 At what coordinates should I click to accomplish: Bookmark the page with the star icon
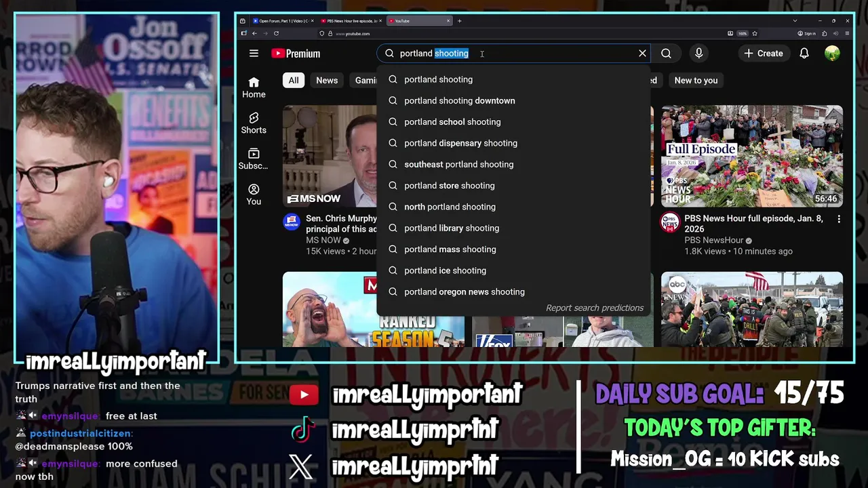click(x=755, y=33)
